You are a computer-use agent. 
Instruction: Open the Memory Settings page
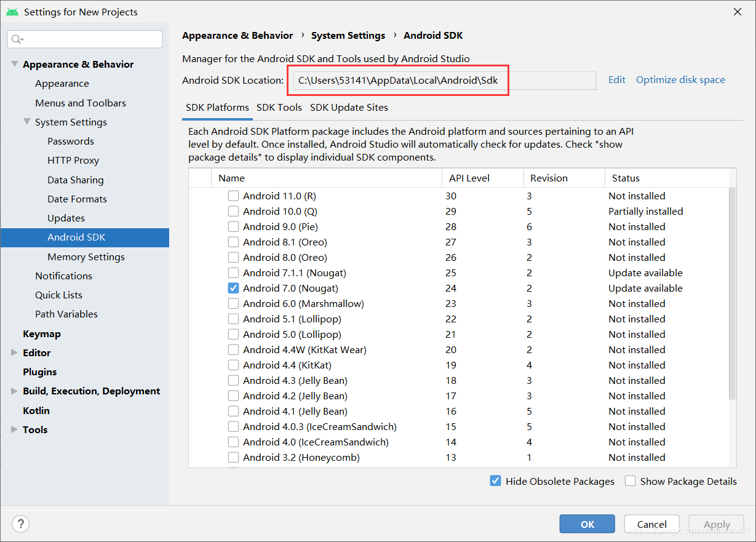[86, 257]
